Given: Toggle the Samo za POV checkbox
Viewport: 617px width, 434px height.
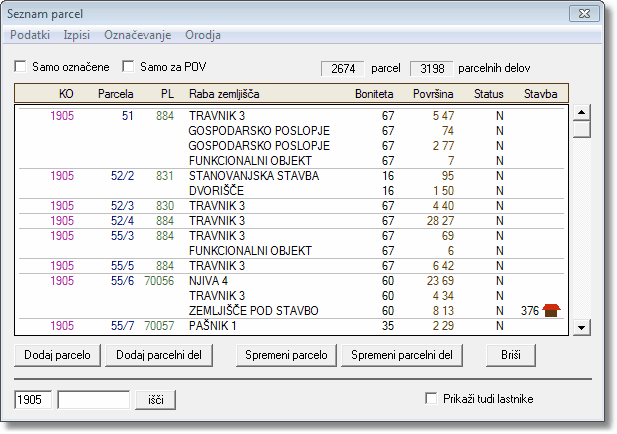Looking at the screenshot, I should pos(127,67).
